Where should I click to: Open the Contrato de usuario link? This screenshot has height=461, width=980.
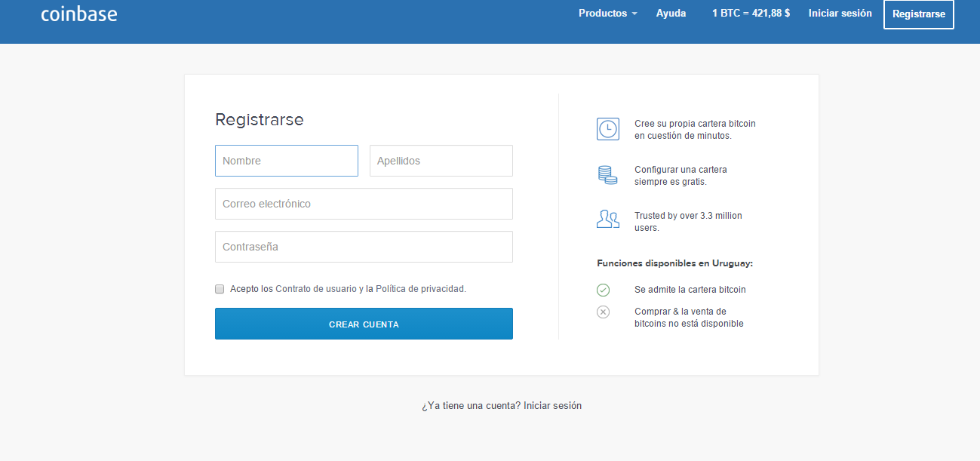coord(315,289)
